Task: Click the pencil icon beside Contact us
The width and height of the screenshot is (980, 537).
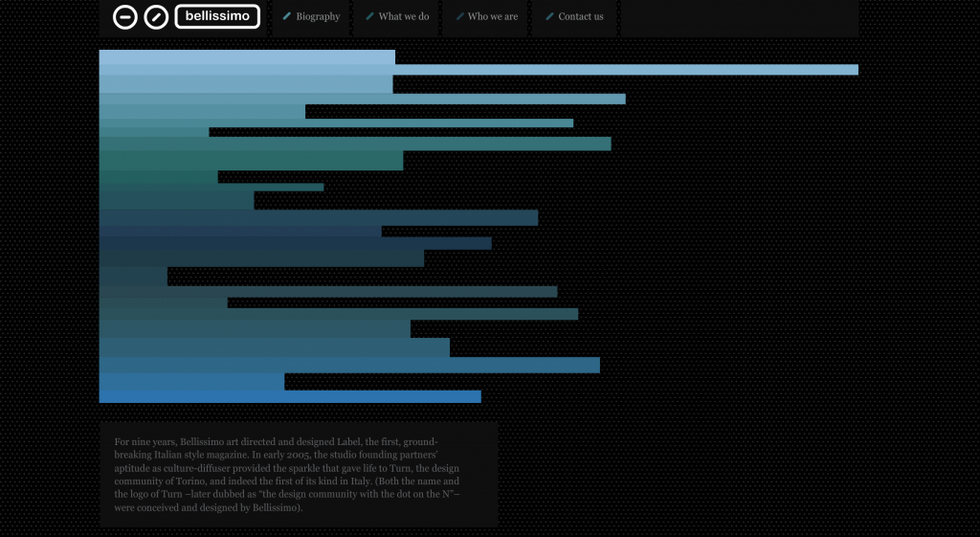Action: coord(549,16)
